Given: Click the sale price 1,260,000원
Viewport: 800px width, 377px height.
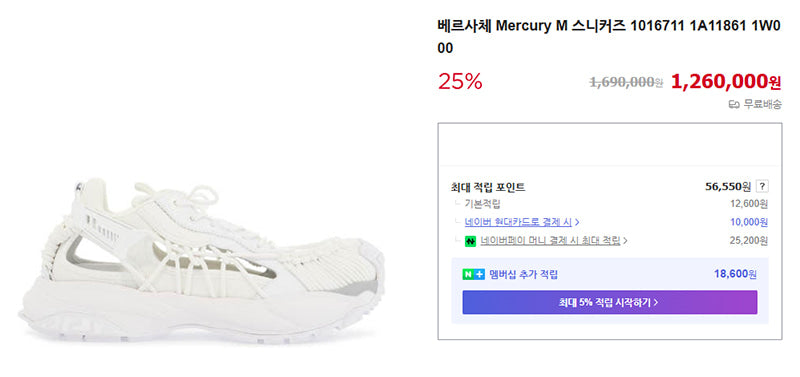Looking at the screenshot, I should [726, 81].
